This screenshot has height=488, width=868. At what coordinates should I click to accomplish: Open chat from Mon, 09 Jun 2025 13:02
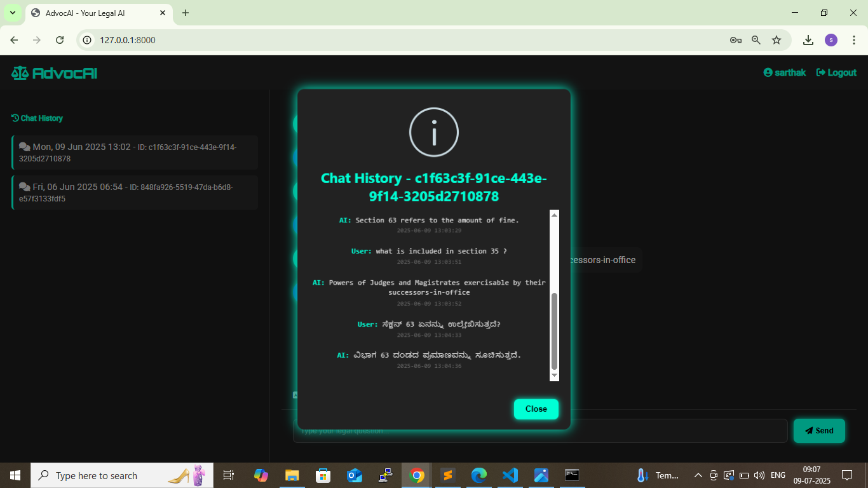135,152
